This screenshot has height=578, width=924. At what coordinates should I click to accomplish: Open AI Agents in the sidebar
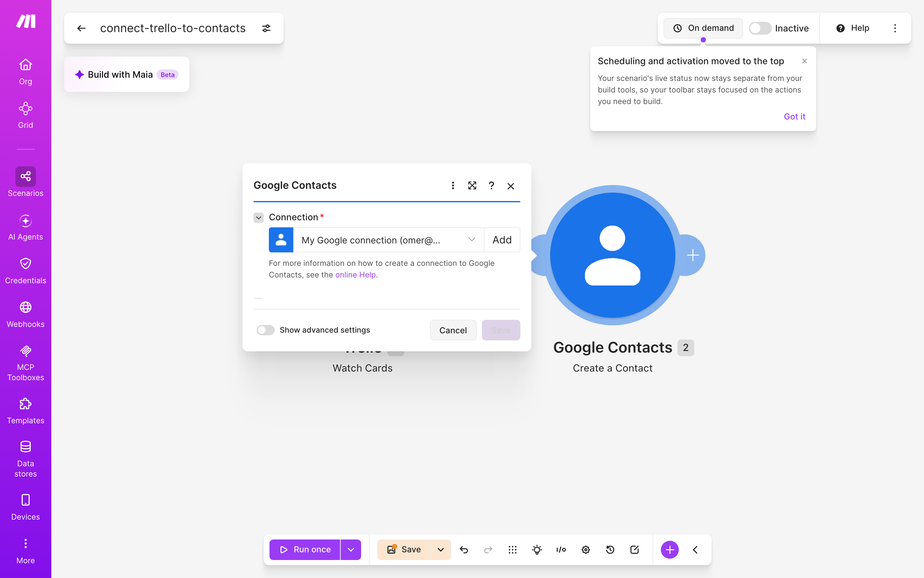click(26, 227)
